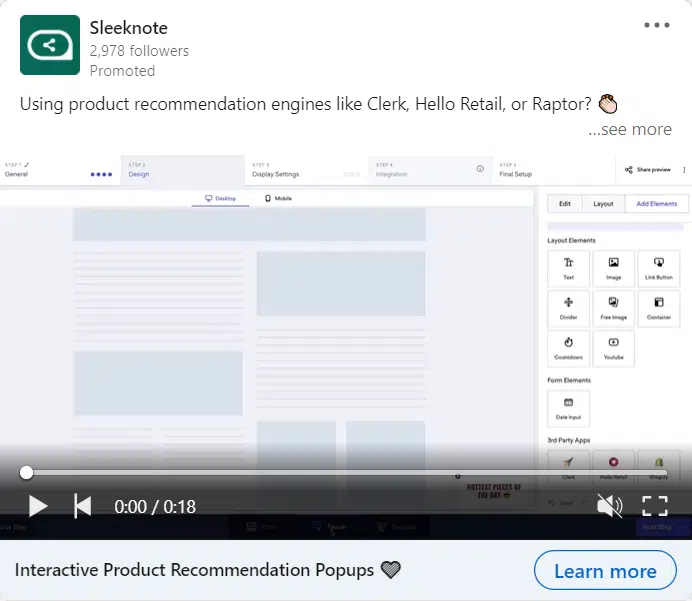
Task: Add a Youtube element
Action: (613, 347)
